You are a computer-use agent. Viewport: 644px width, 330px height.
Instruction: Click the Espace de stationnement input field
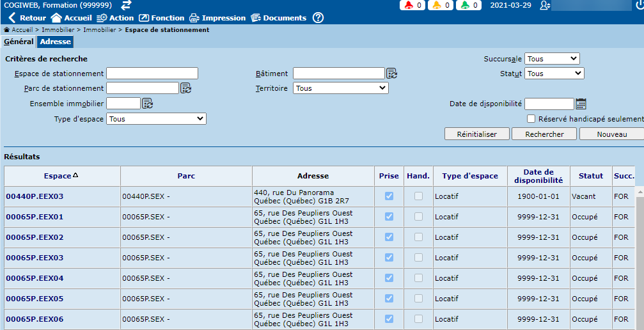(152, 74)
